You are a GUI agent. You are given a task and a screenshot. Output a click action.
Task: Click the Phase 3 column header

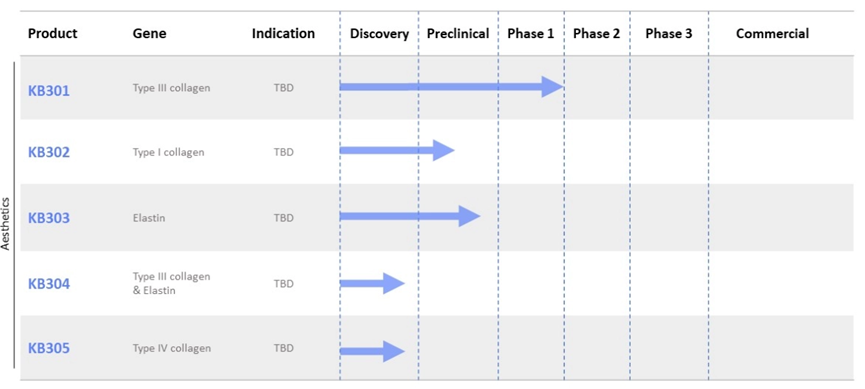coord(669,34)
